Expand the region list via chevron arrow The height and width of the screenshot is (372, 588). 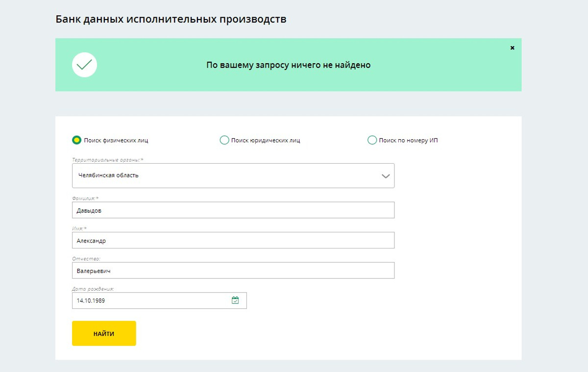click(386, 176)
